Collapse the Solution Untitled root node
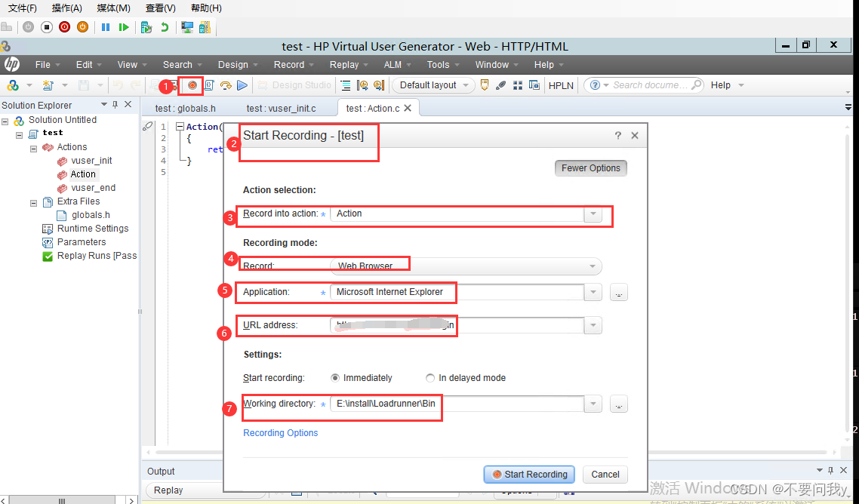Viewport: 859px width, 504px height. point(5,121)
